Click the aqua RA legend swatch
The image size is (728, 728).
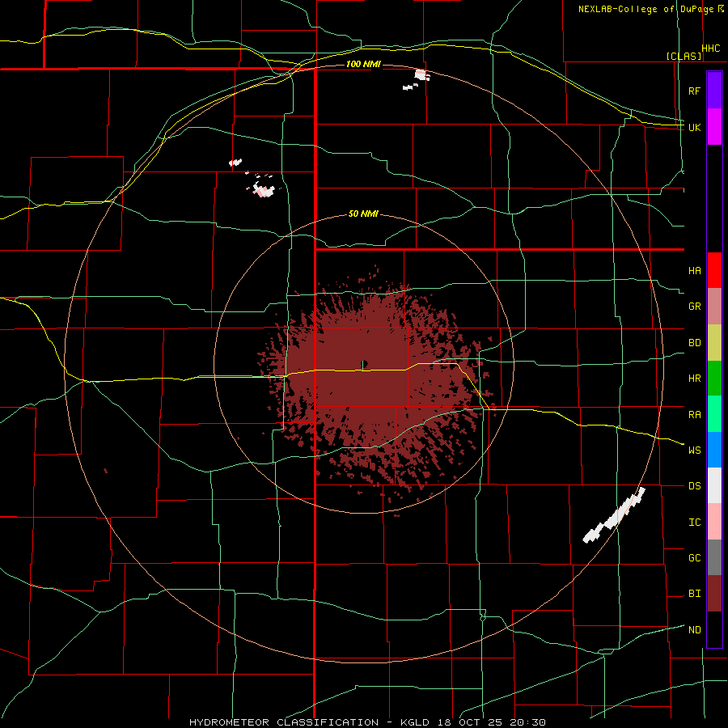point(714,414)
